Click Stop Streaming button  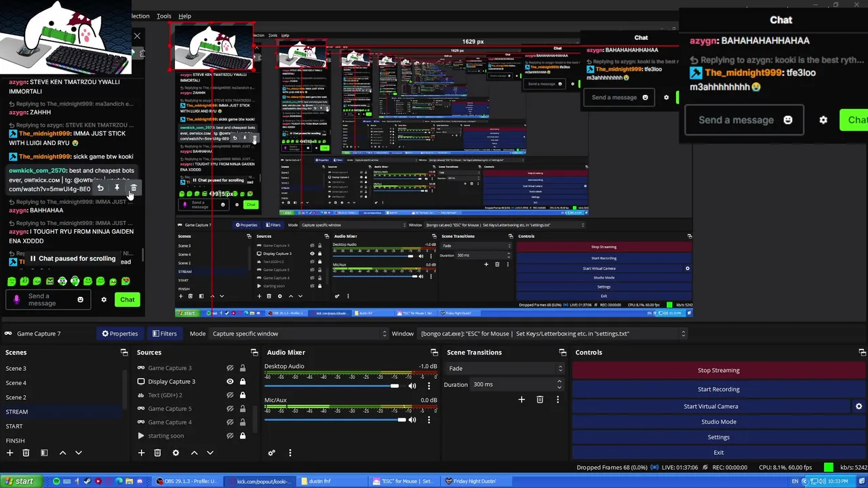coord(718,370)
